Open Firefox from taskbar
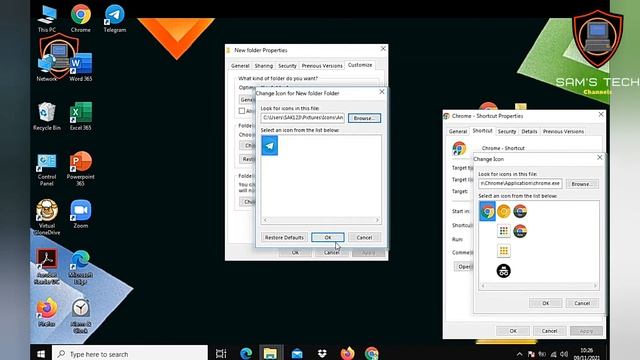This screenshot has height=360, width=640. pos(347,353)
